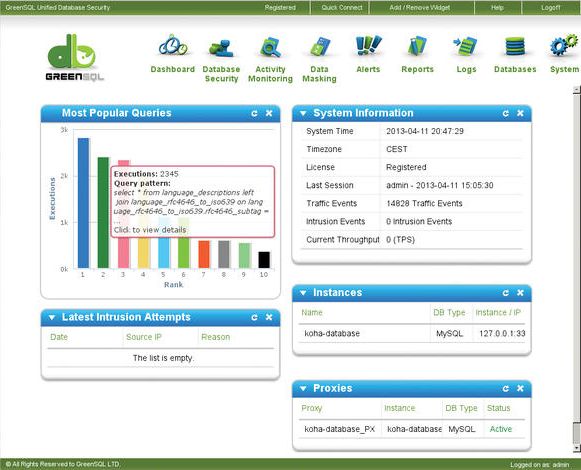Screen dimensions: 581x470
Task: Collapse Proxies widget triangle
Action: 303,388
